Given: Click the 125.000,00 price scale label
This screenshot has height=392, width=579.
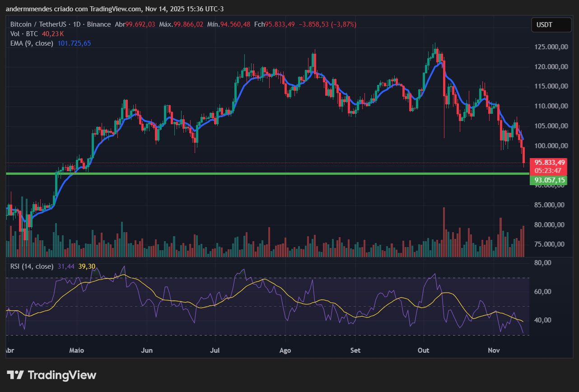Looking at the screenshot, I should click(551, 46).
